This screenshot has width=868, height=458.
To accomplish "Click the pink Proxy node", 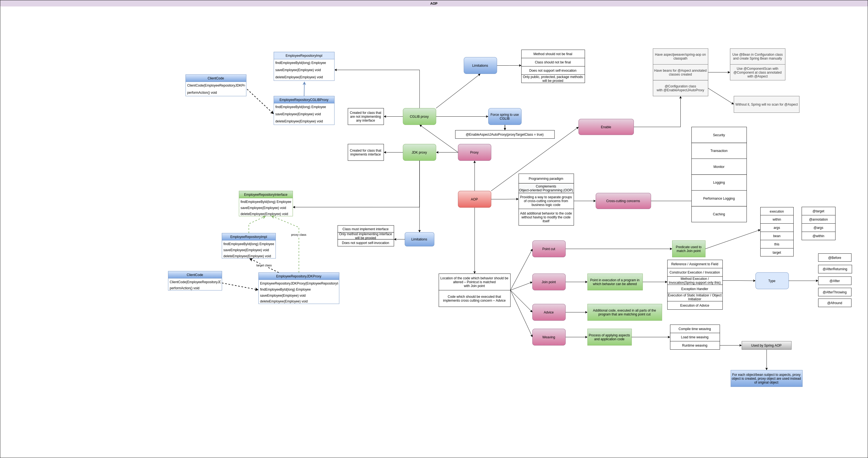I will tap(474, 152).
